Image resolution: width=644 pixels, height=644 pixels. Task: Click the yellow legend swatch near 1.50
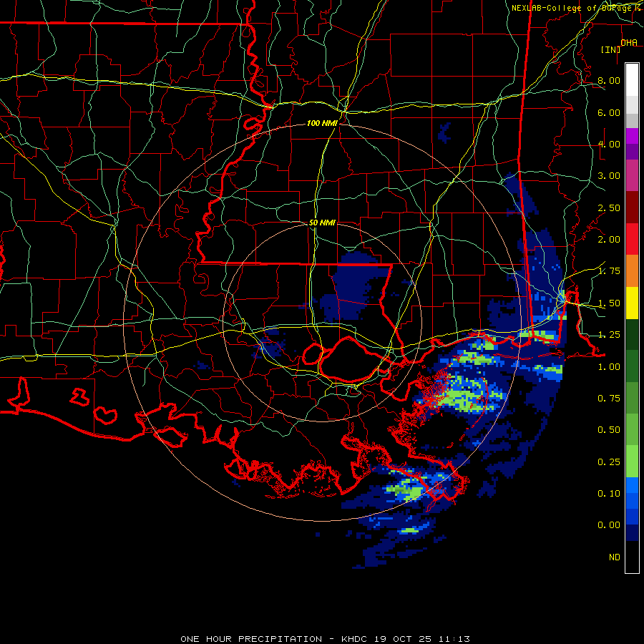[x=632, y=303]
